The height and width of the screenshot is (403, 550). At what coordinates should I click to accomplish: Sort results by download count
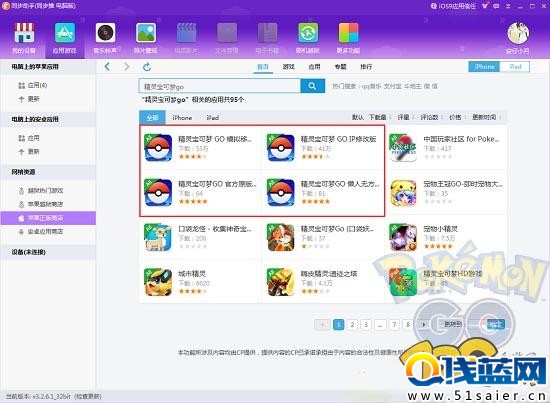[377, 117]
